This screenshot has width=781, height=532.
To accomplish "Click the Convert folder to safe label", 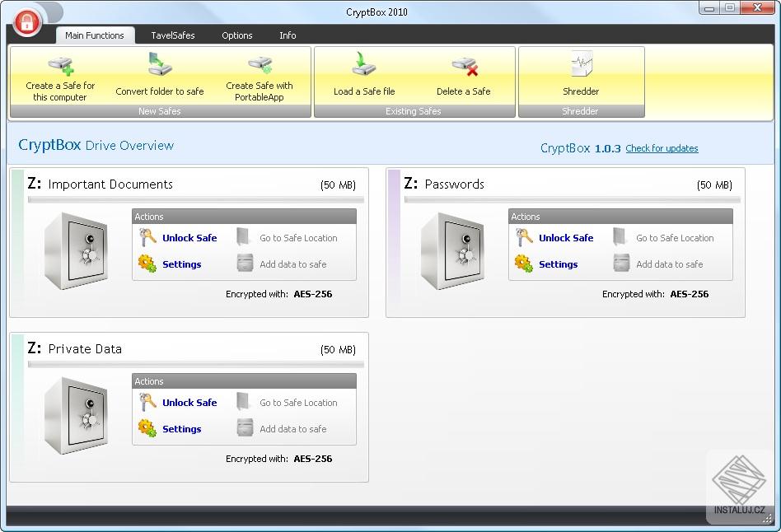I will pos(160,91).
